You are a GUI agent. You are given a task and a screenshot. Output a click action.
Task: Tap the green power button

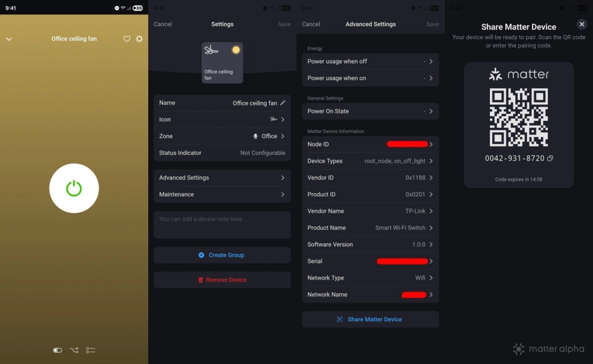tap(74, 189)
